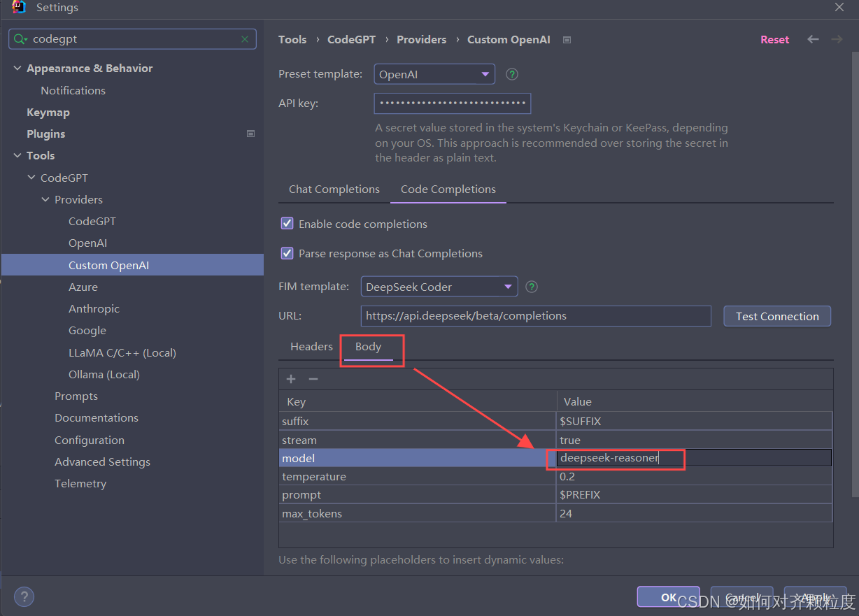Open the Configuration settings

coord(90,440)
